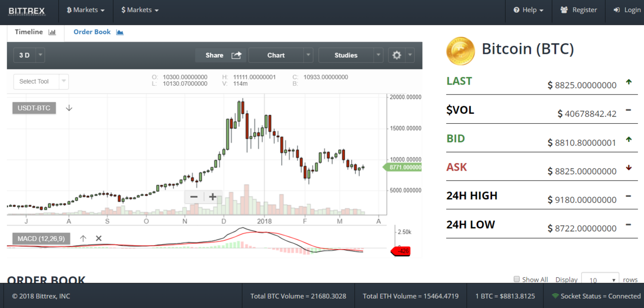Zoom in chart with plus button
The image size is (644, 308).
[x=212, y=197]
